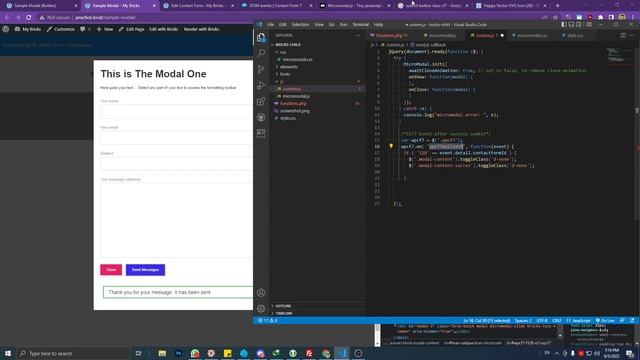Expand the fonts folder in Explorer
640x360 pixels.
(x=284, y=74)
